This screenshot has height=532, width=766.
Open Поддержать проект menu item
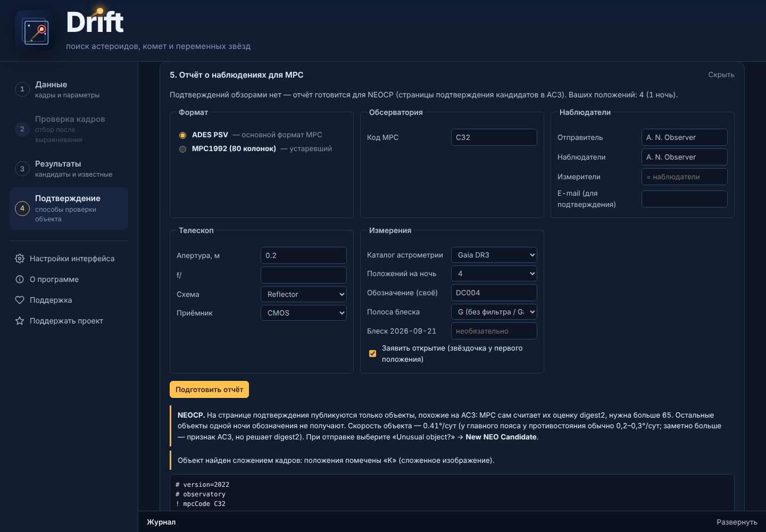pos(69,321)
